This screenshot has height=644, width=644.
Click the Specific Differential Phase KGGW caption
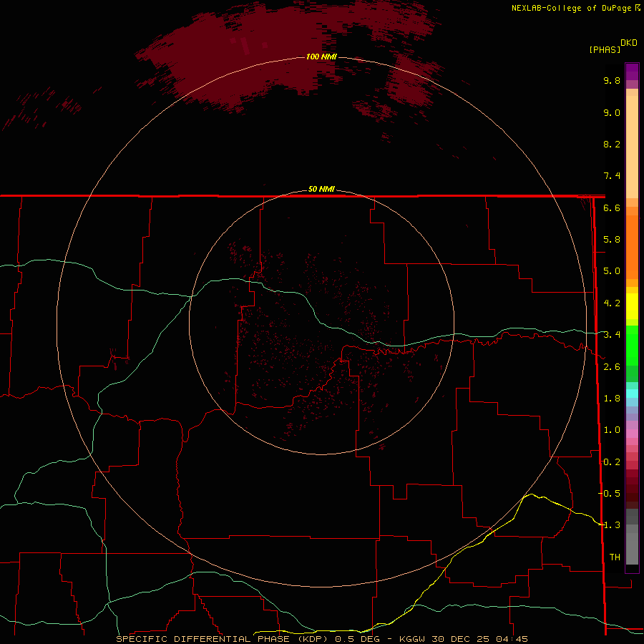pos(322,639)
